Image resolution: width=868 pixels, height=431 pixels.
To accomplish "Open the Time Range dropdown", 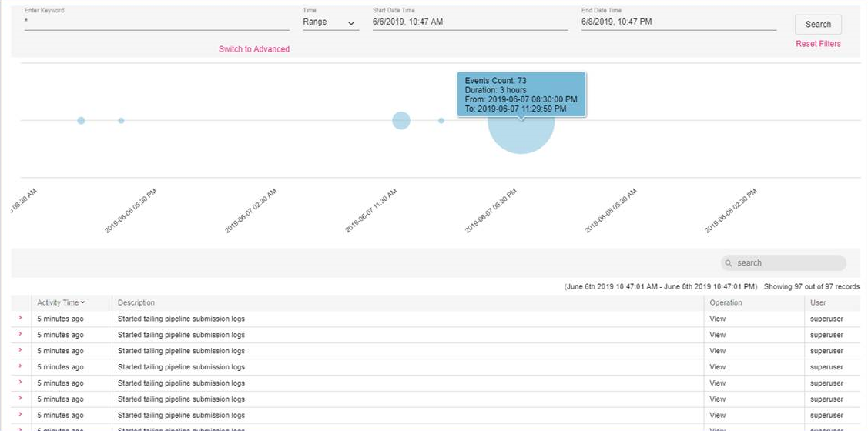I will (x=330, y=22).
